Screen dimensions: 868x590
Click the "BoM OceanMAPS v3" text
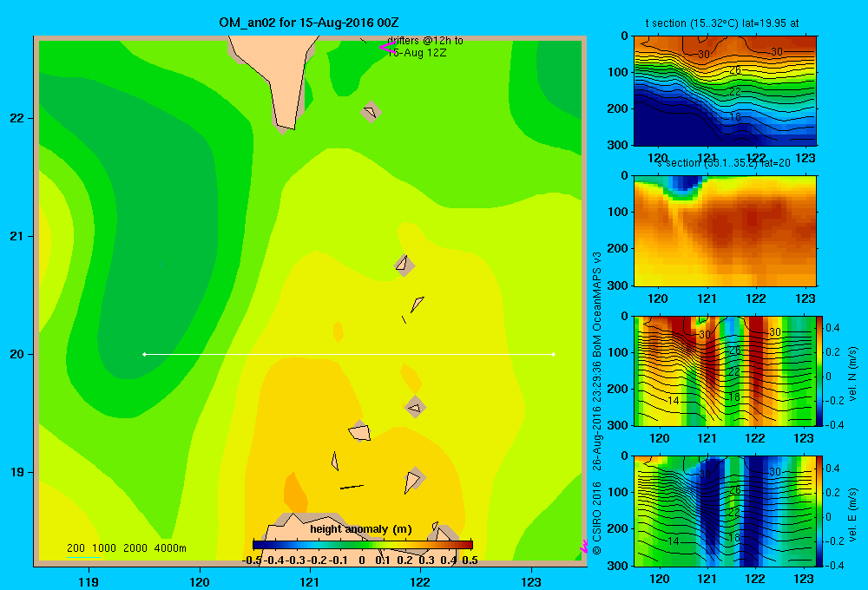pyautogui.click(x=597, y=305)
